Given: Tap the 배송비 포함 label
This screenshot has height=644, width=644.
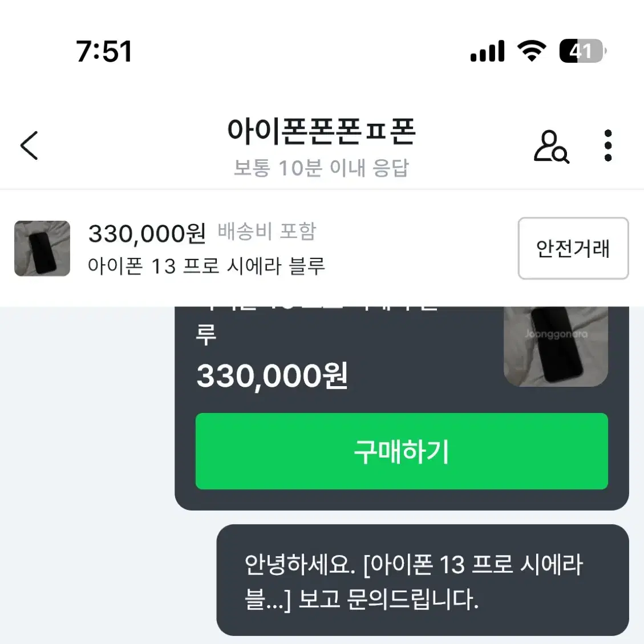Looking at the screenshot, I should tap(266, 232).
